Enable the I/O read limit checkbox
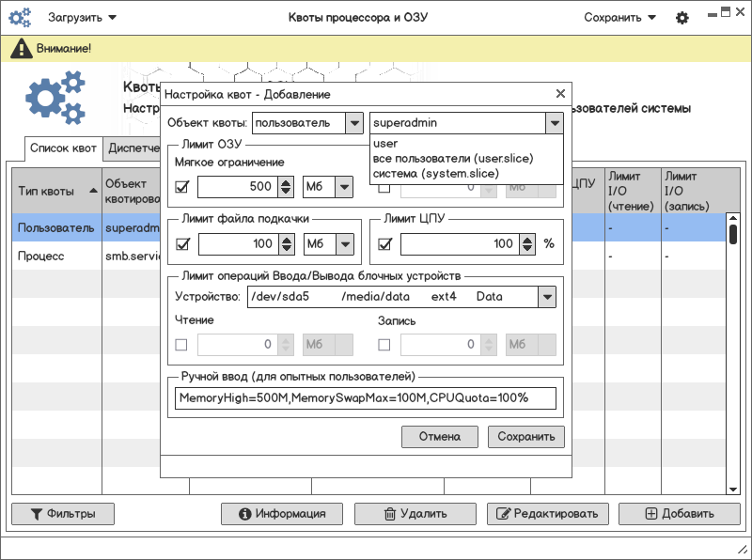 coord(182,345)
